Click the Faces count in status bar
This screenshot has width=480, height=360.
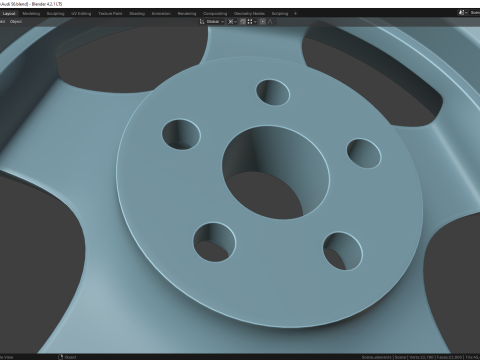(449, 357)
